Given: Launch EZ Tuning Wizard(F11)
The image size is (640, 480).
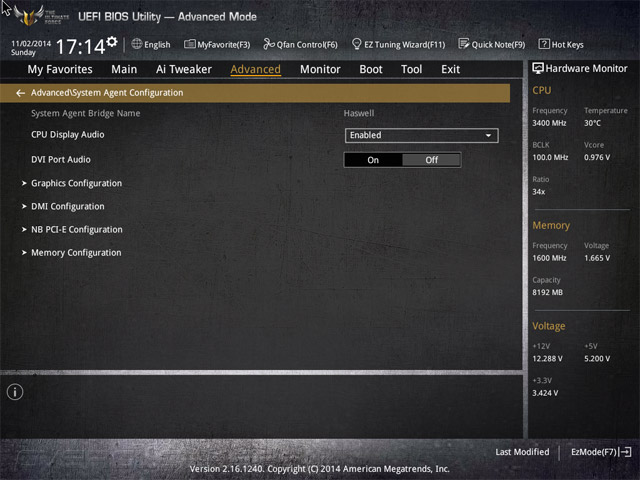Looking at the screenshot, I should tap(399, 44).
